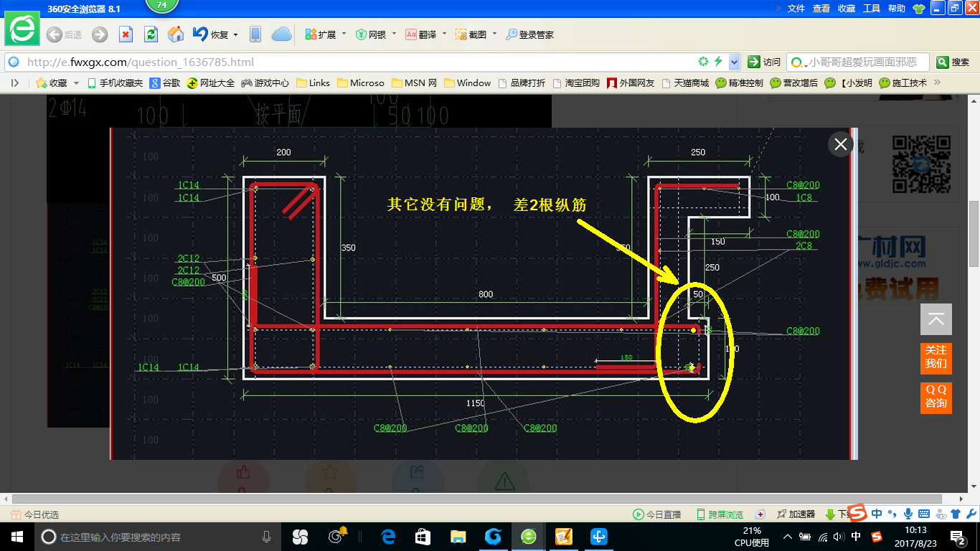980x551 pixels.
Task: Open the home page house icon
Action: tap(176, 34)
